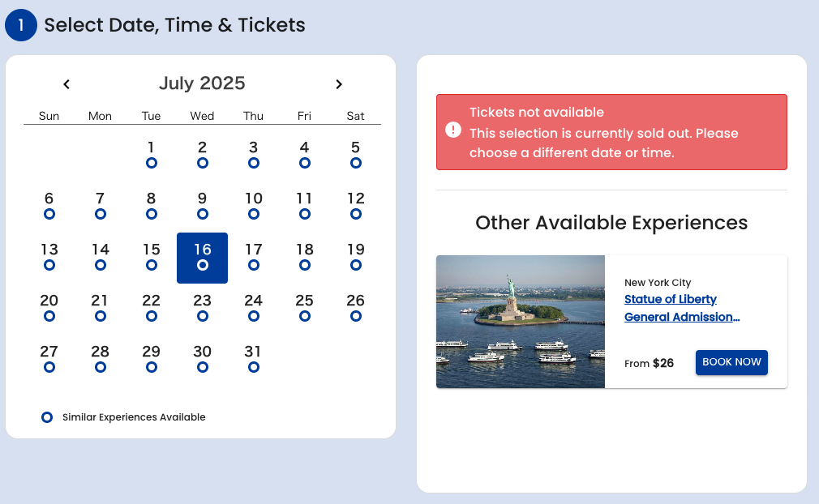Select July 28 on the calendar
Image resolution: width=819 pixels, height=504 pixels.
[x=101, y=360]
